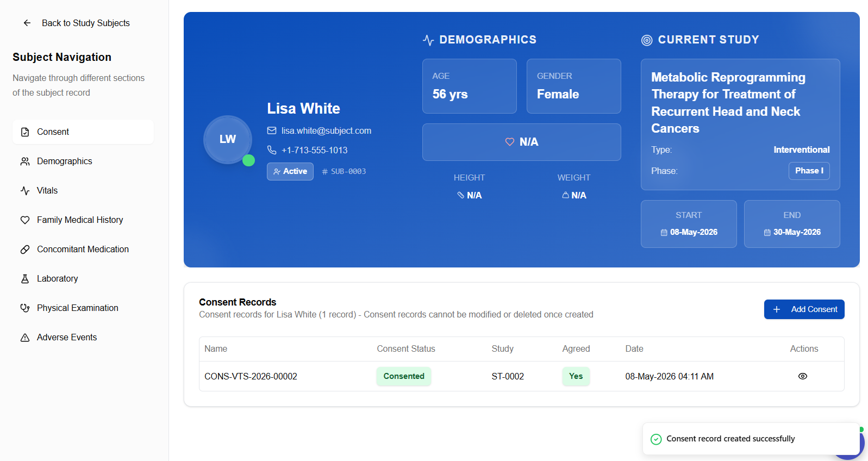The image size is (868, 461).
Task: Click the Family Medical History heart icon
Action: [x=25, y=220]
